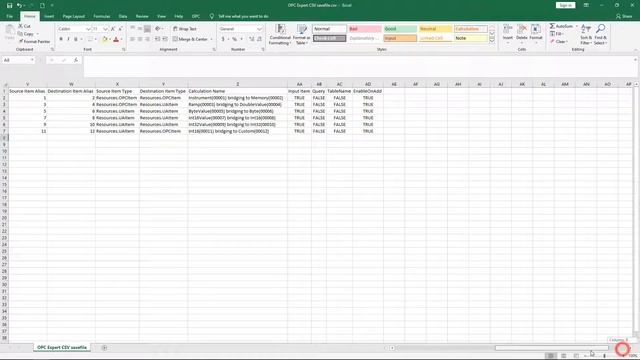
Task: Open the font name dropdown
Action: point(88,29)
